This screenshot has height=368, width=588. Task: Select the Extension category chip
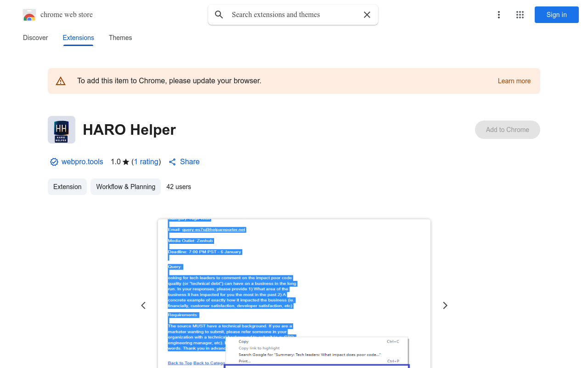click(67, 187)
